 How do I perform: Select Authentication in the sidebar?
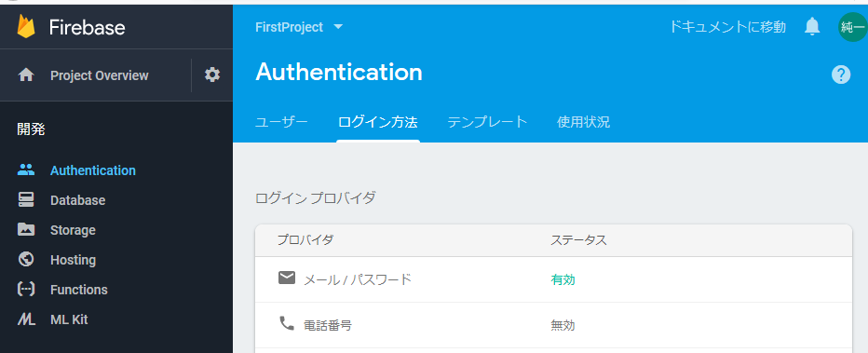tap(92, 170)
